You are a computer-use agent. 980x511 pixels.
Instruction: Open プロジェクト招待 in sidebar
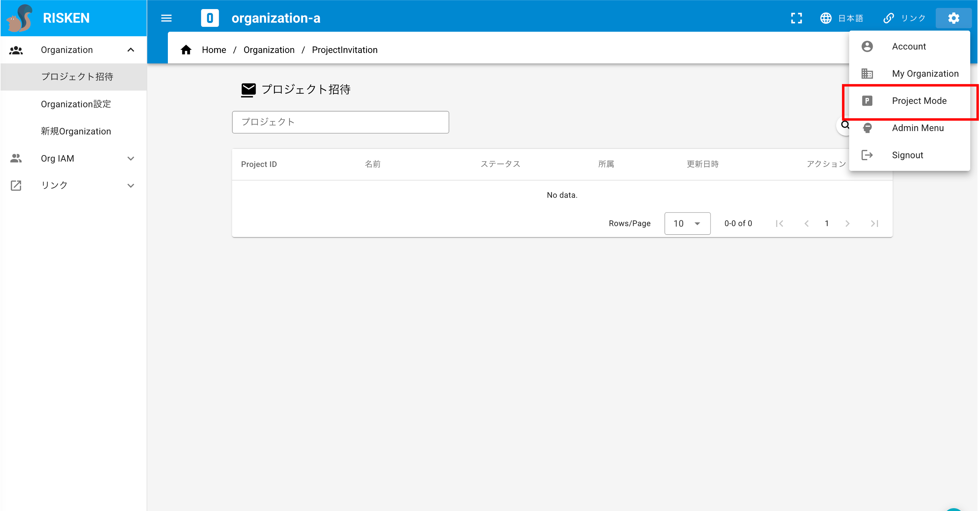click(74, 77)
